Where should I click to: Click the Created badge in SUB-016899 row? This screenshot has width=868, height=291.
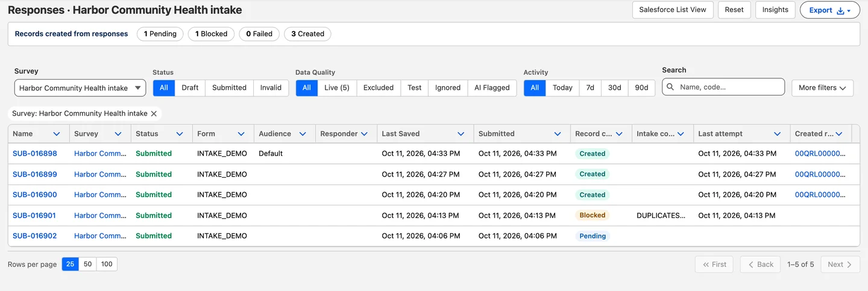[592, 174]
